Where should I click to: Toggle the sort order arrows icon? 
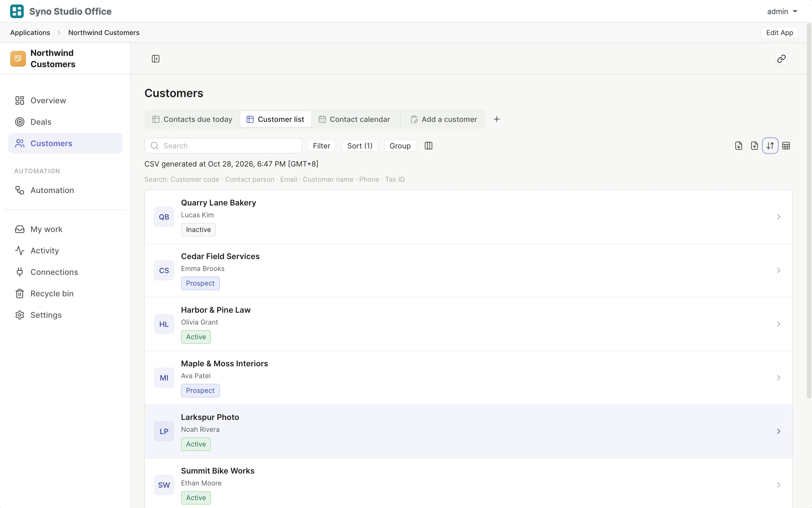pyautogui.click(x=770, y=145)
